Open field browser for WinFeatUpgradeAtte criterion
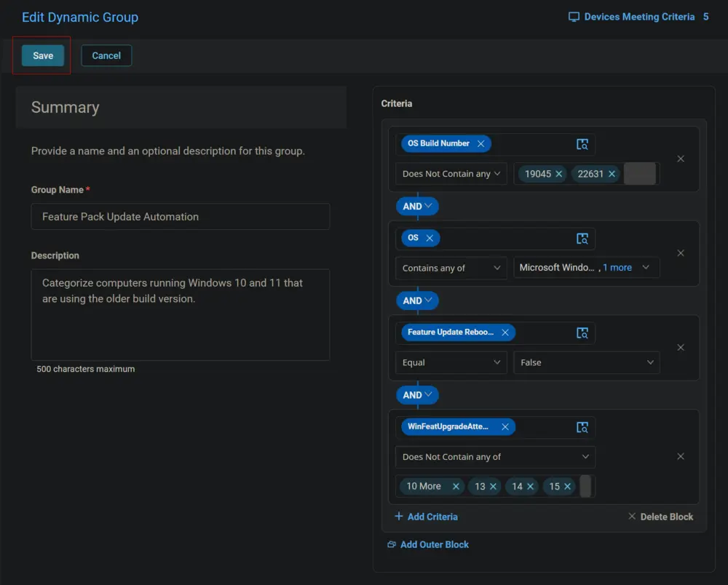The image size is (728, 585). [x=582, y=427]
